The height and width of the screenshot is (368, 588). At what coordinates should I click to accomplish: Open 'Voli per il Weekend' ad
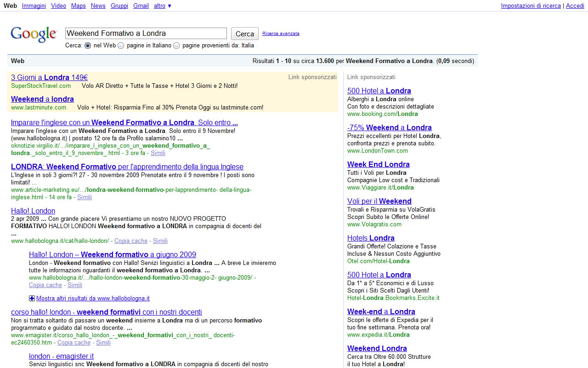pos(379,201)
